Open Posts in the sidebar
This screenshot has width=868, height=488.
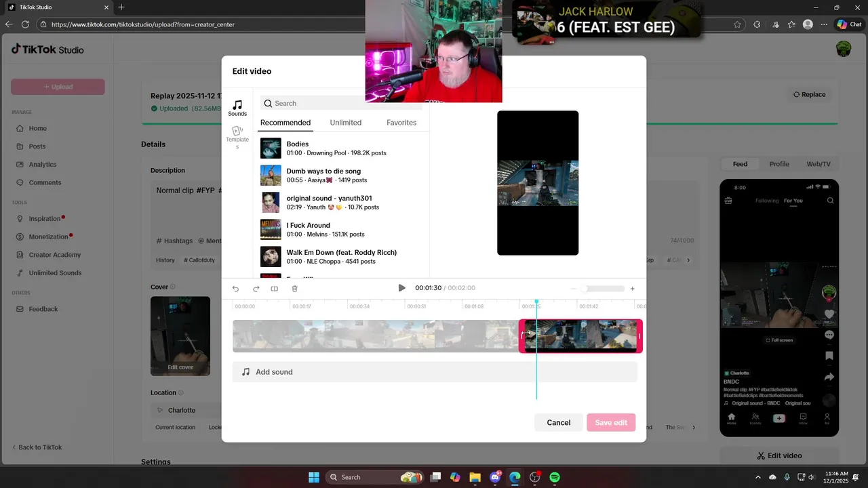37,146
